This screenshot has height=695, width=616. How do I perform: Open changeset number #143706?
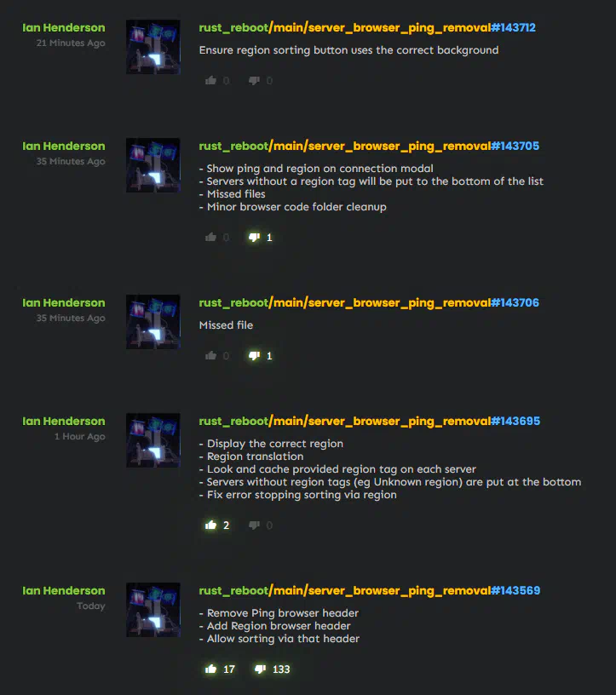point(515,302)
